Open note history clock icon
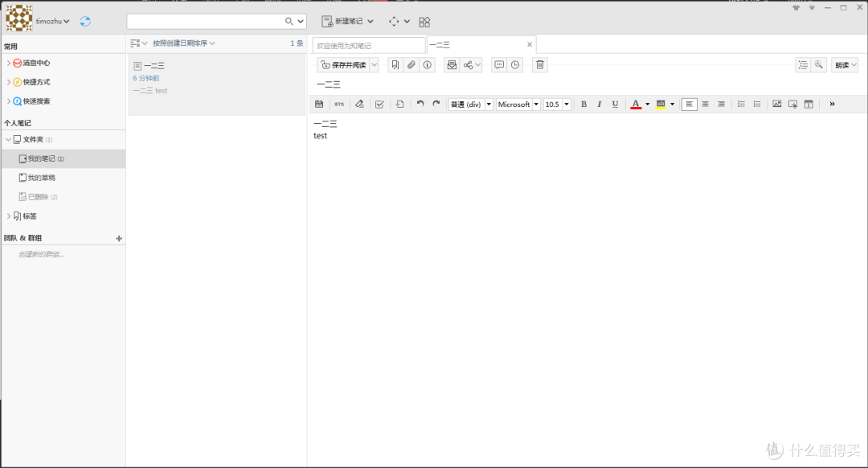The height and width of the screenshot is (468, 868). pyautogui.click(x=515, y=65)
